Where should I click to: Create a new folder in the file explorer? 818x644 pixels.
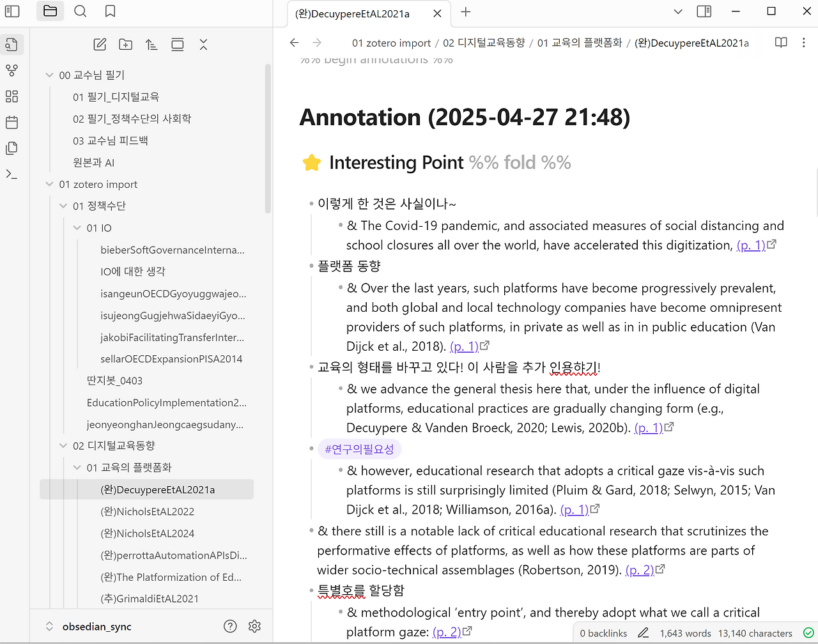click(x=125, y=44)
